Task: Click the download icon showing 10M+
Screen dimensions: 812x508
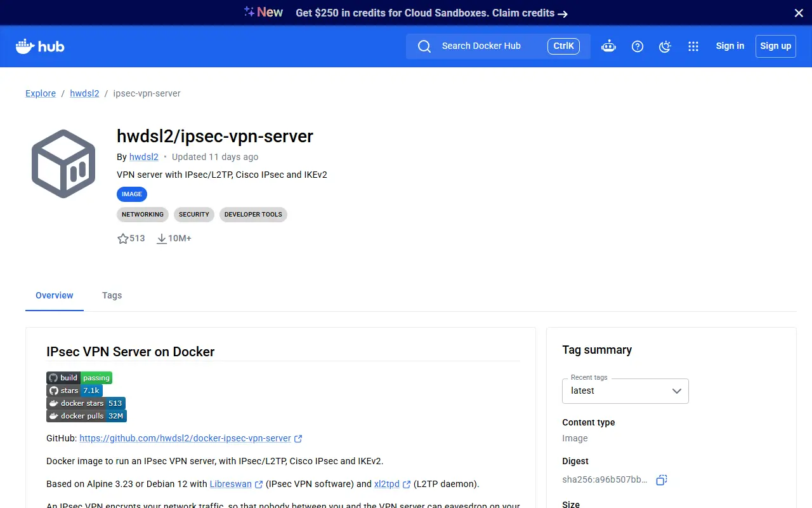Action: tap(162, 239)
